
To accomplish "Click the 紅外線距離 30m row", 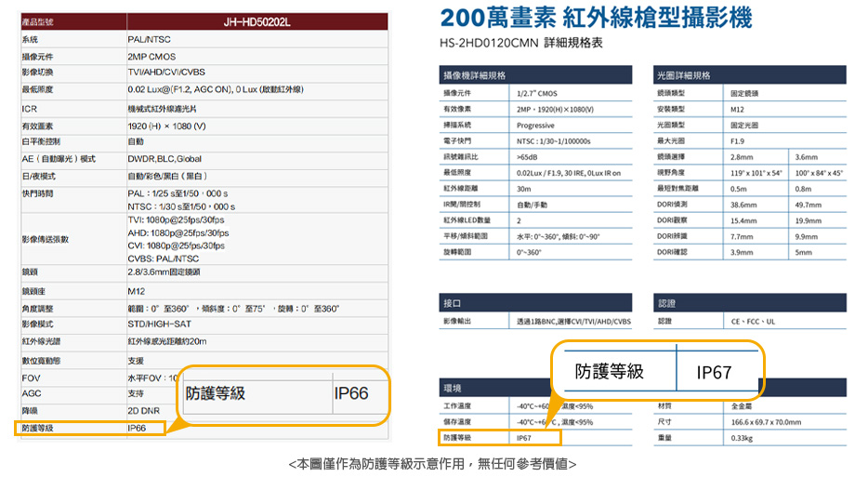I will pyautogui.click(x=535, y=189).
